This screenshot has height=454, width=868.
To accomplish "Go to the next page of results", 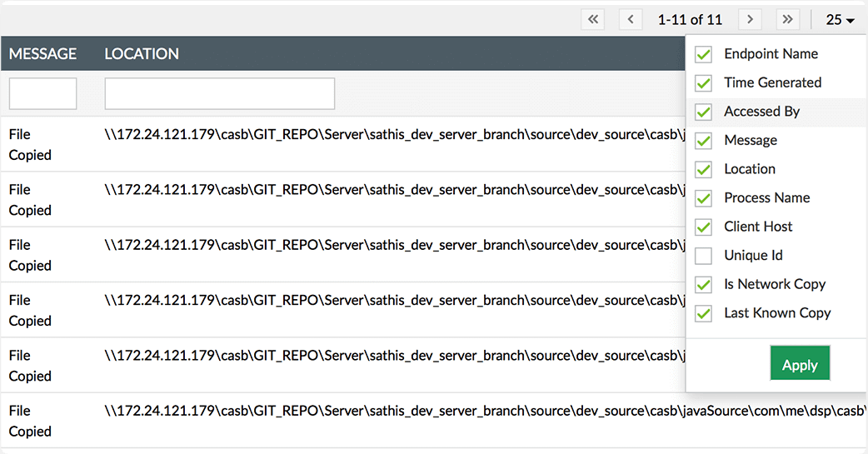I will (x=750, y=19).
